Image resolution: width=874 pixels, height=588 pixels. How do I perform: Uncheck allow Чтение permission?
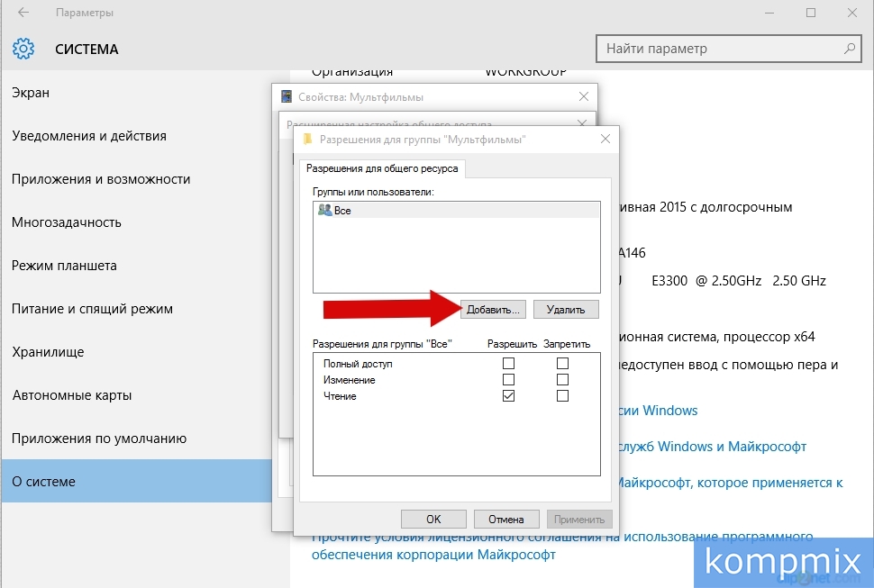(x=508, y=395)
